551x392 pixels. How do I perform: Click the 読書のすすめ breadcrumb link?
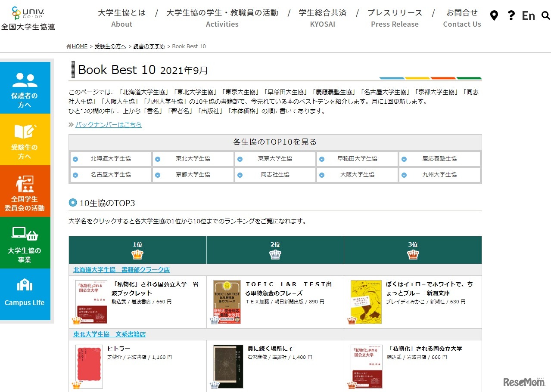point(149,46)
